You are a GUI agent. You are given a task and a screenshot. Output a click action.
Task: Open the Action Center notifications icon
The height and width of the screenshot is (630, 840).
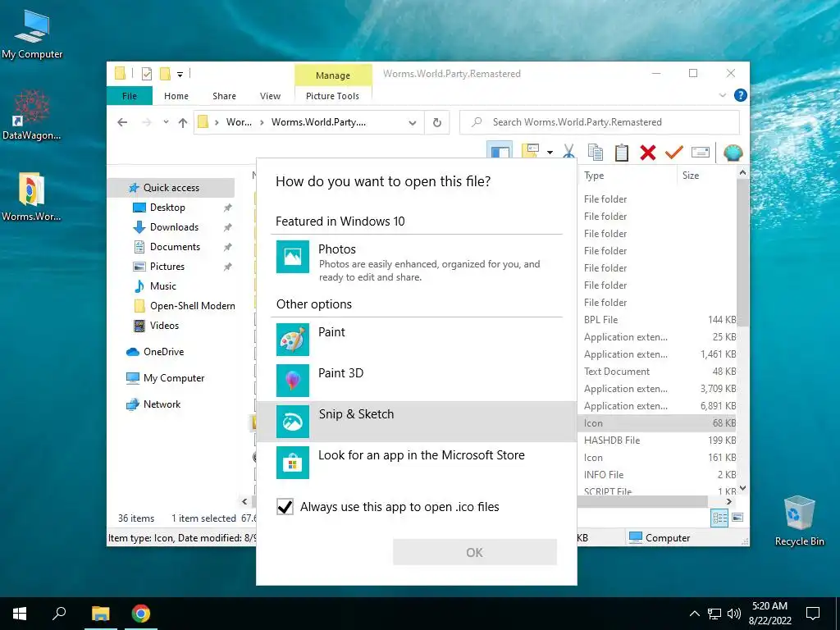813,614
